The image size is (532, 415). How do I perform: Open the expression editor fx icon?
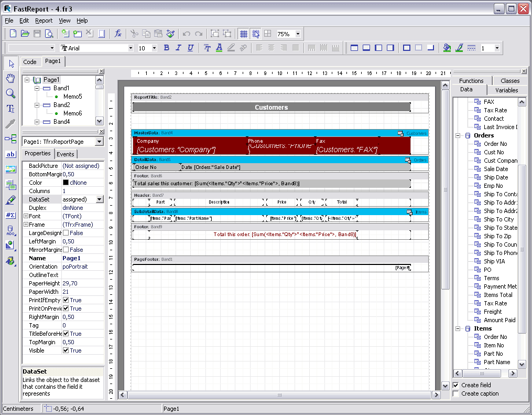[x=118, y=34]
